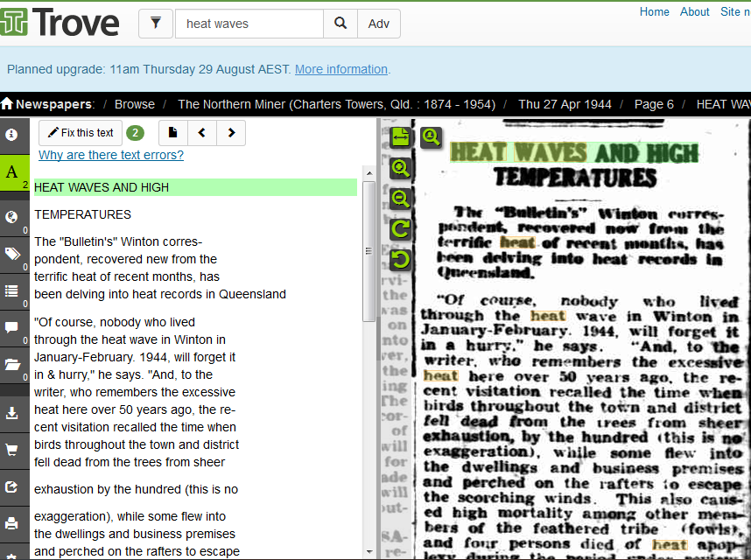Click the search field containing 'heat waves'
The height and width of the screenshot is (560, 751).
(x=249, y=24)
